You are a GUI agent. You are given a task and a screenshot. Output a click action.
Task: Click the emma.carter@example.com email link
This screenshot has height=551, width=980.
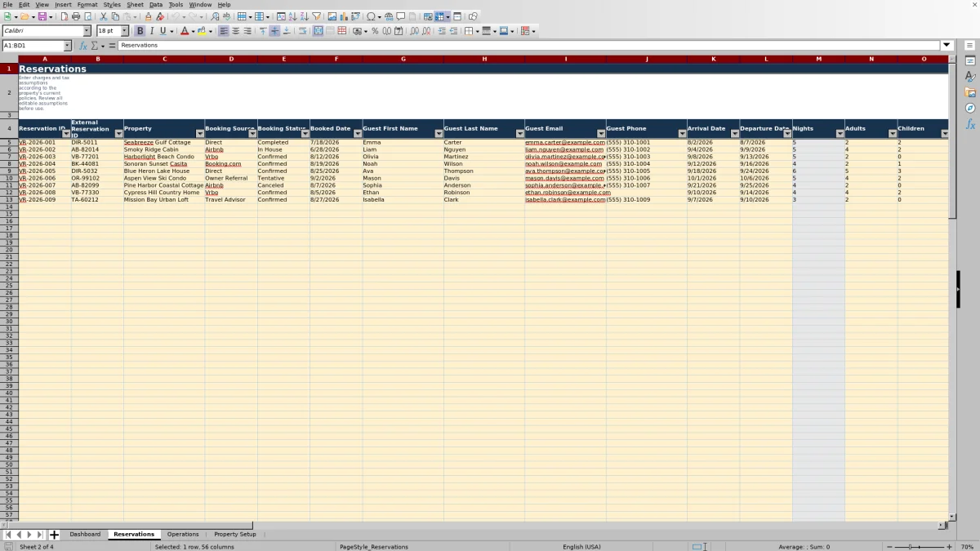(x=565, y=143)
